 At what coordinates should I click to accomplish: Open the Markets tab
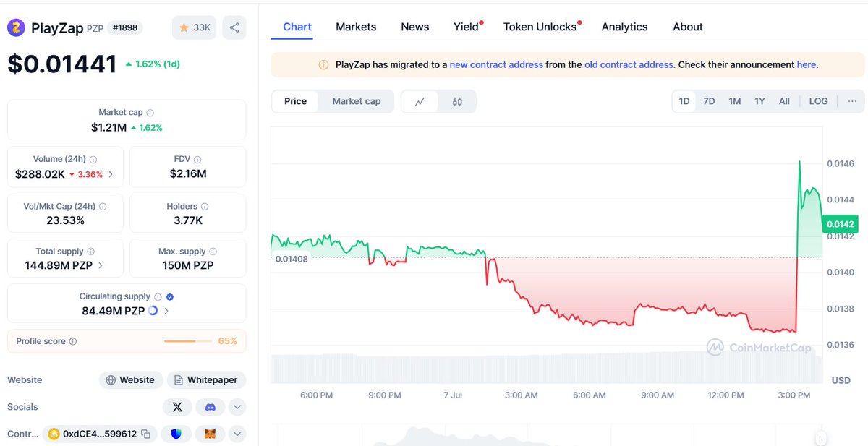tap(356, 27)
